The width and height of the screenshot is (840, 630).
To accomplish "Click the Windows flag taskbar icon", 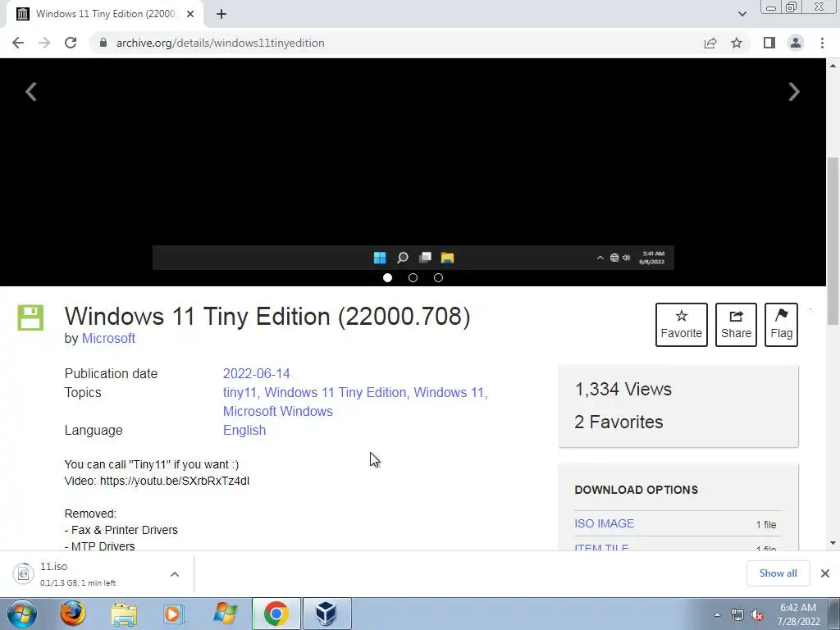I will point(225,614).
